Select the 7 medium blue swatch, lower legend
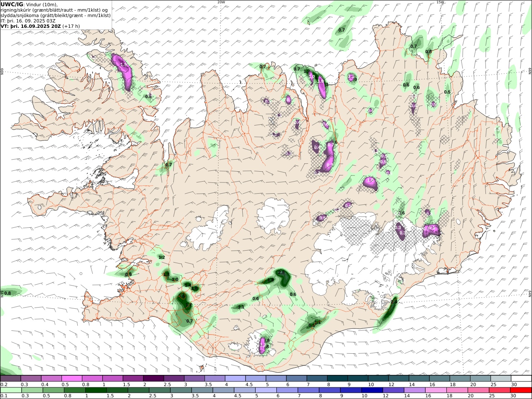Image resolution: width=532 pixels, height=399 pixels. point(308,390)
